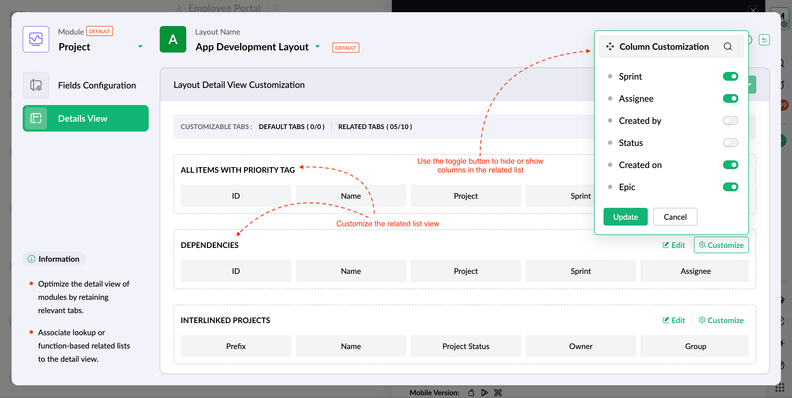792x398 pixels.
Task: Select DEFAULT TABS (0/0)
Action: (291, 127)
